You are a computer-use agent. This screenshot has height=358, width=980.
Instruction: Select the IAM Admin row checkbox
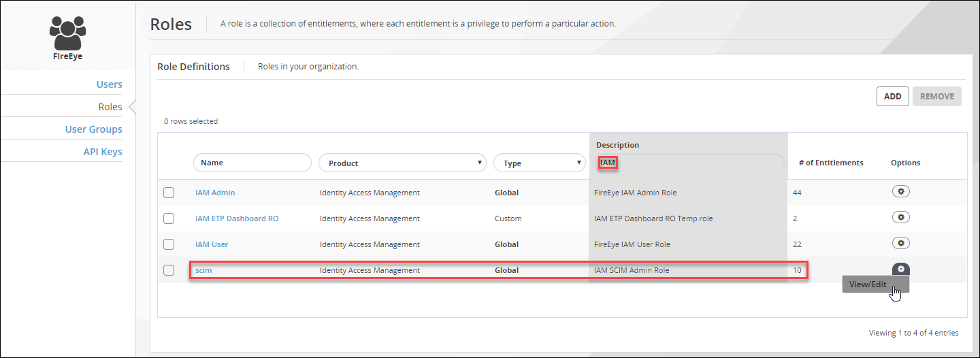tap(169, 193)
